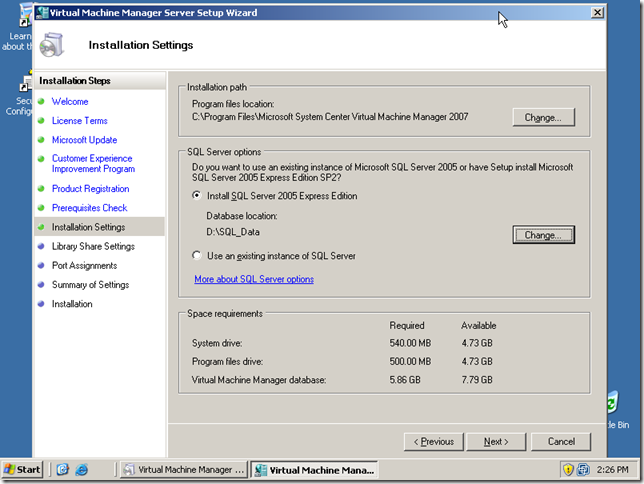Go to the Next wizard page

click(x=496, y=442)
